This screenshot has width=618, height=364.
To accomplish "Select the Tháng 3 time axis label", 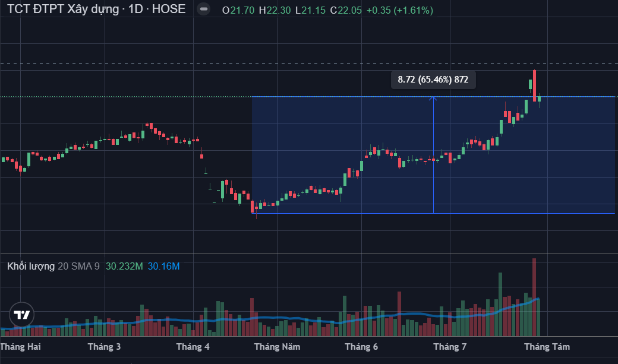I will tap(104, 346).
